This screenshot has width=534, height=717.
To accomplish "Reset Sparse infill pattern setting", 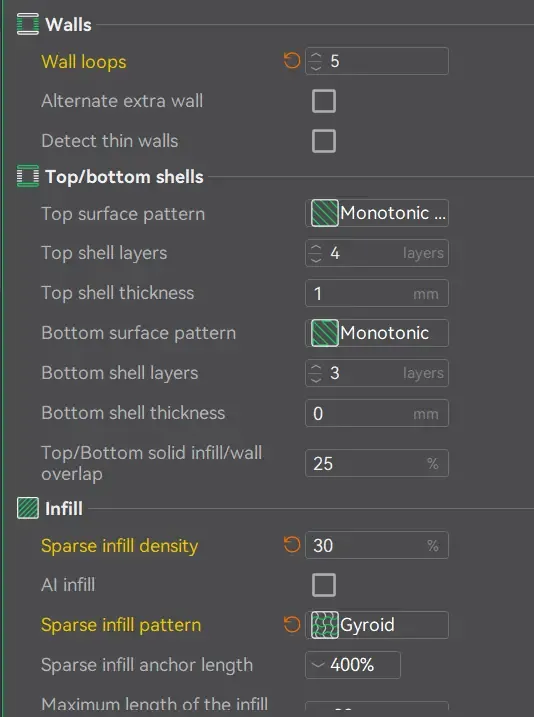I will [292, 624].
